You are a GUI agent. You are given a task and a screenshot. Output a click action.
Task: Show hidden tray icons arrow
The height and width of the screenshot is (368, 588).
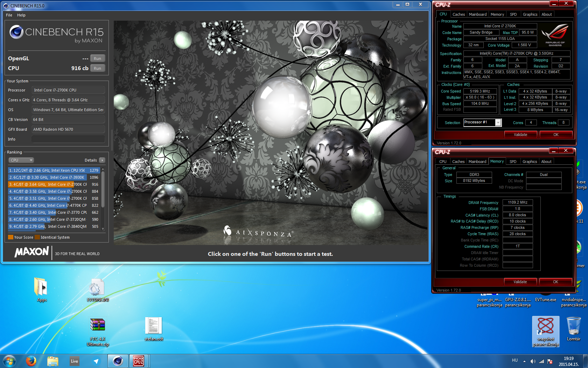[524, 361]
